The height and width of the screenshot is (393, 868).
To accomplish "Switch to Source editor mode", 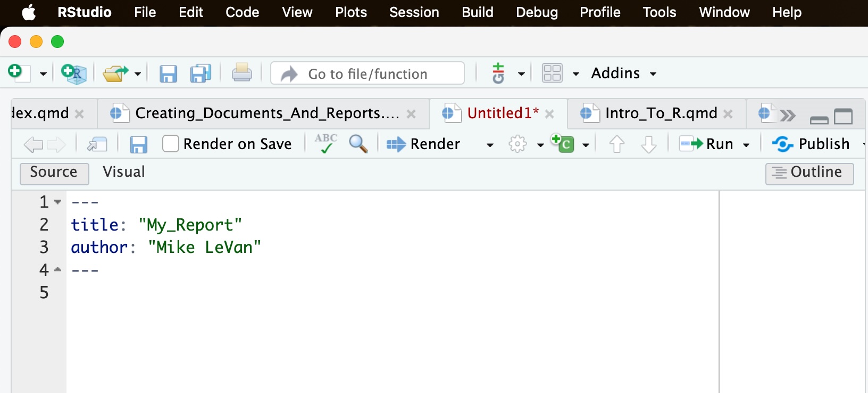I will (54, 173).
